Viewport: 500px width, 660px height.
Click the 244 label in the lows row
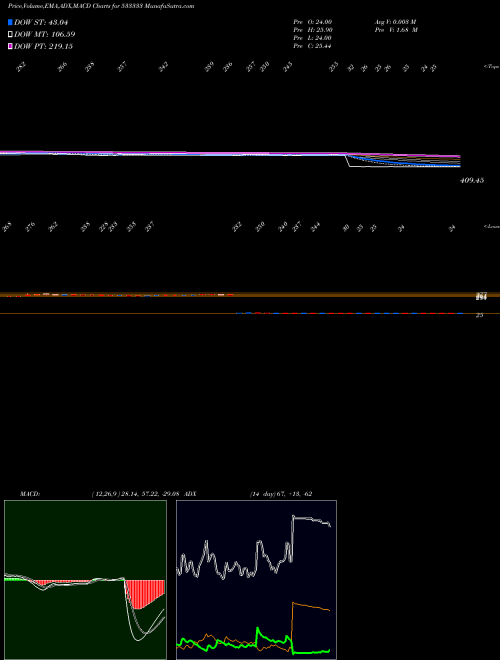(x=315, y=228)
